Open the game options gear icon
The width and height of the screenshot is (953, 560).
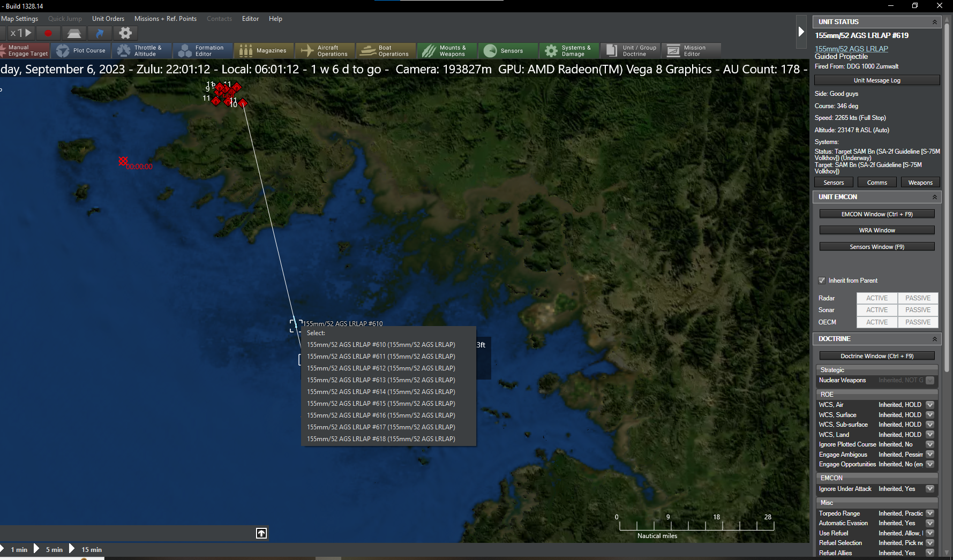point(125,33)
